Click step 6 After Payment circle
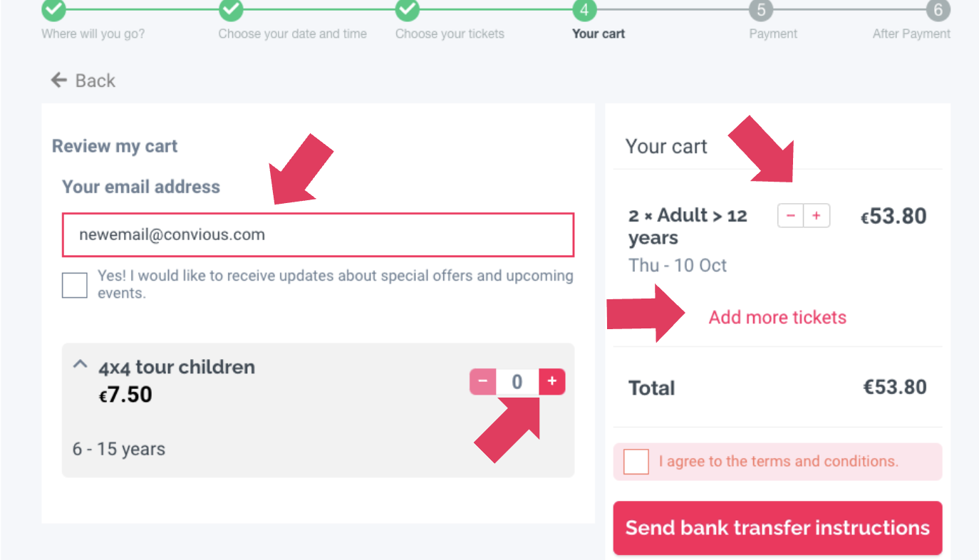979x560 pixels. (938, 10)
